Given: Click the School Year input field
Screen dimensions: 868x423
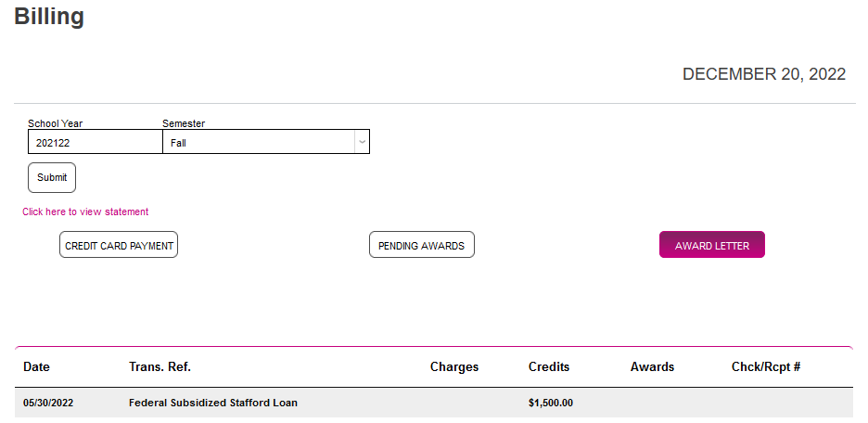Looking at the screenshot, I should pyautogui.click(x=95, y=142).
